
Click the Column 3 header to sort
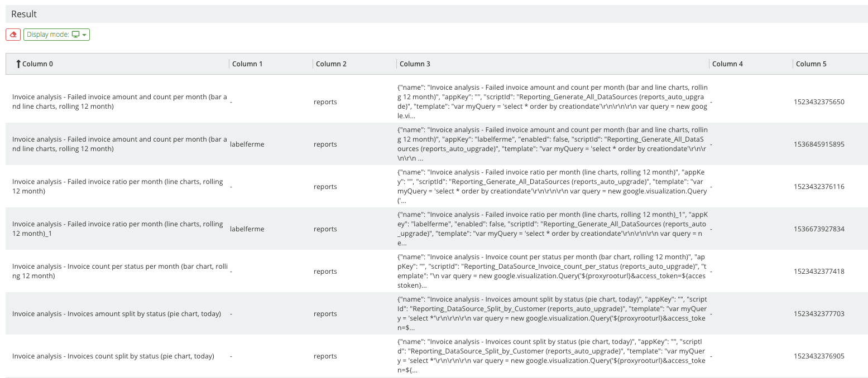[x=415, y=64]
